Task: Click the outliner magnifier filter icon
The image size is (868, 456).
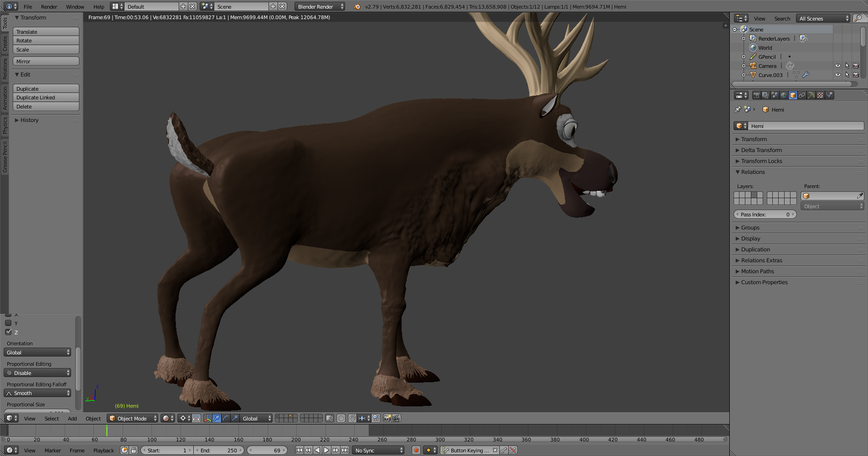Action: pyautogui.click(x=858, y=18)
